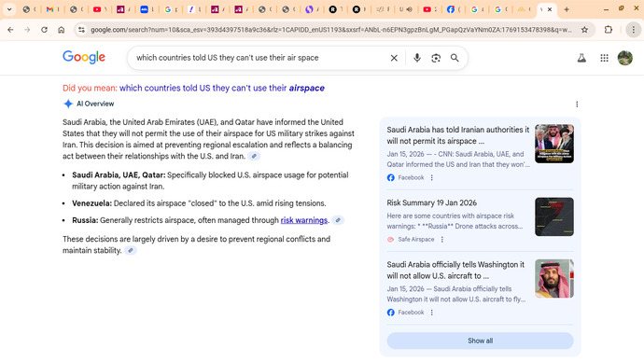
Task: Open the 'Risk Summary 19 Jan 2026' result
Action: [431, 202]
